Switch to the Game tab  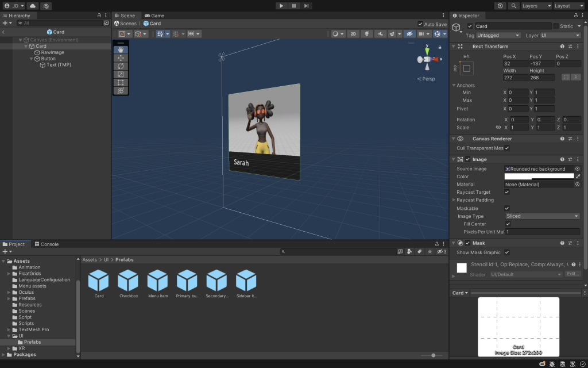pos(154,16)
